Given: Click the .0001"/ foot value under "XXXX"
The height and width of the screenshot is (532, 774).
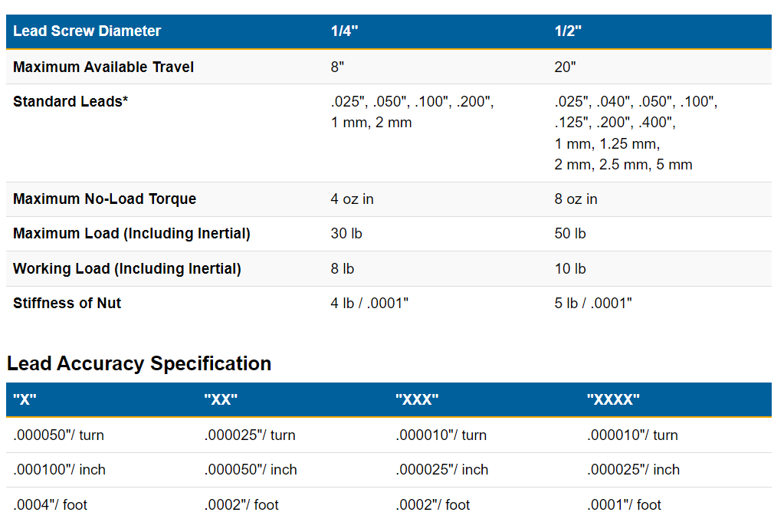Looking at the screenshot, I should [x=624, y=504].
